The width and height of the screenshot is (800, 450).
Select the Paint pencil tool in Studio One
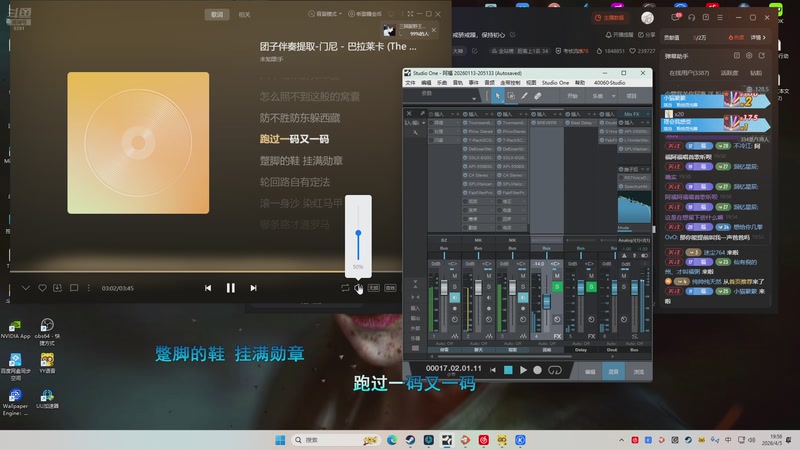524,96
